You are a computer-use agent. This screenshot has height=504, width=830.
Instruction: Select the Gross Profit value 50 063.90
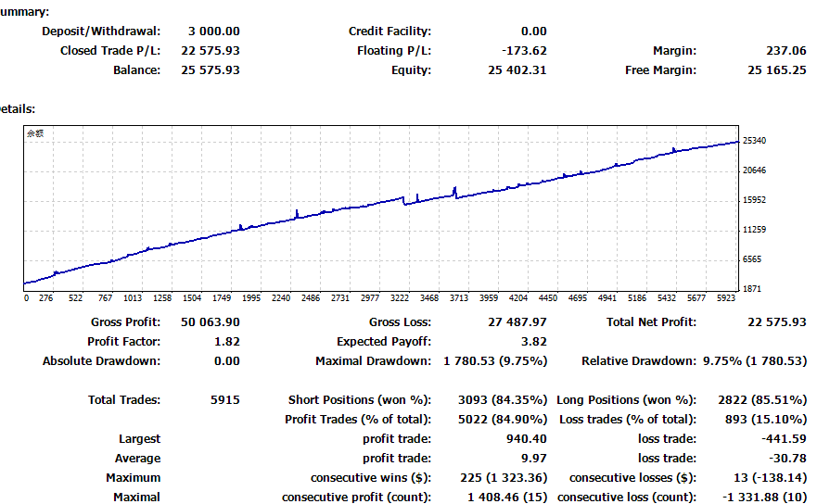211,322
